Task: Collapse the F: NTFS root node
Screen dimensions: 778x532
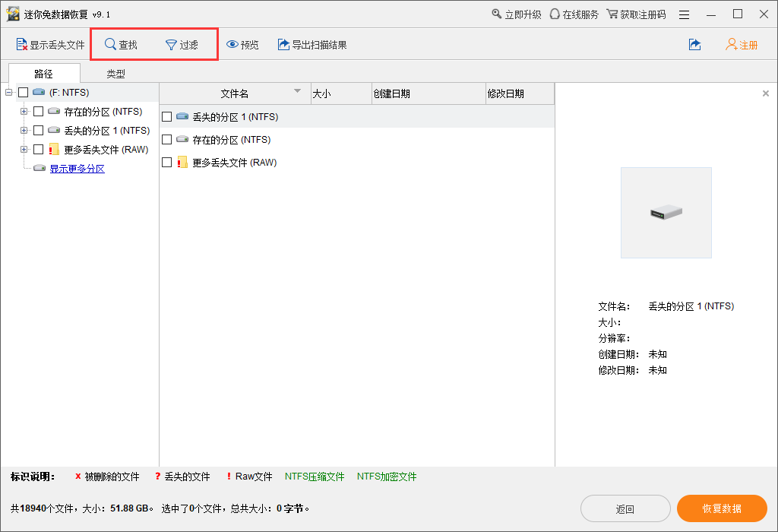Action: (x=9, y=93)
